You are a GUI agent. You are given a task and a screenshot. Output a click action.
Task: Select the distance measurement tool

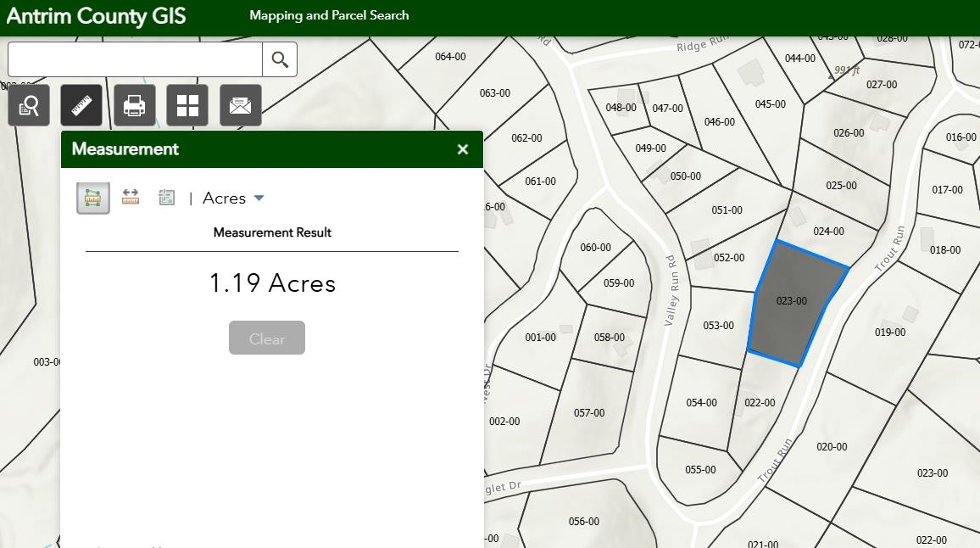130,198
